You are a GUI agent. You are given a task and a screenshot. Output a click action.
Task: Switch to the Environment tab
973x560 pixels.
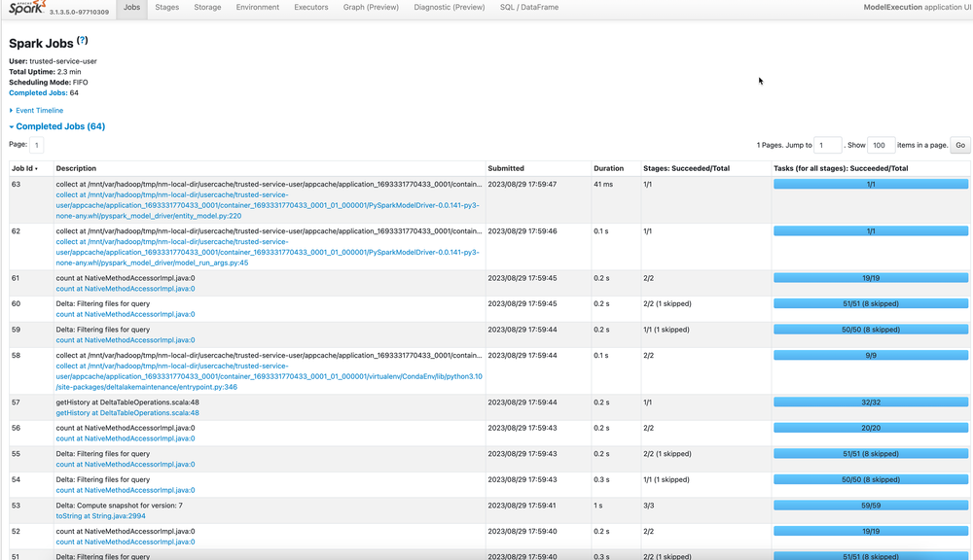(257, 7)
